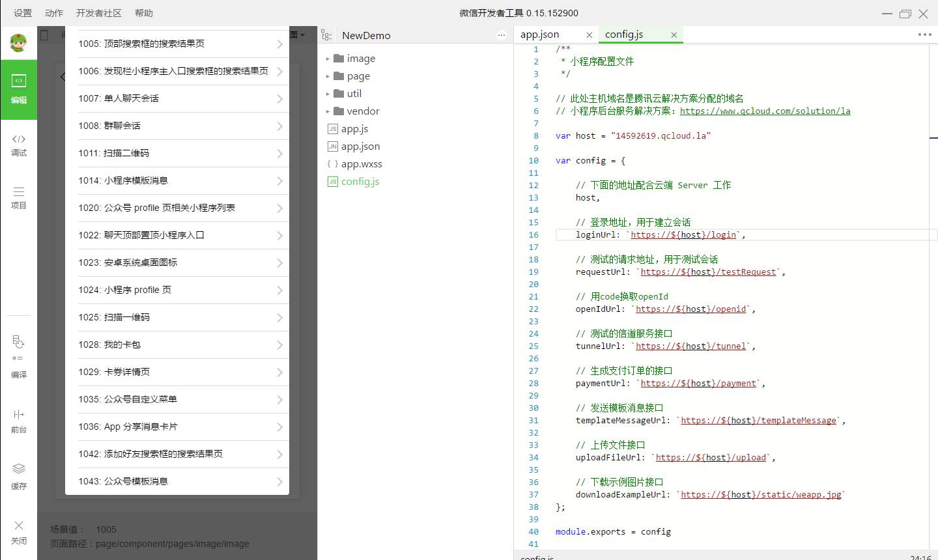Close the config.js editor tab

(x=674, y=35)
